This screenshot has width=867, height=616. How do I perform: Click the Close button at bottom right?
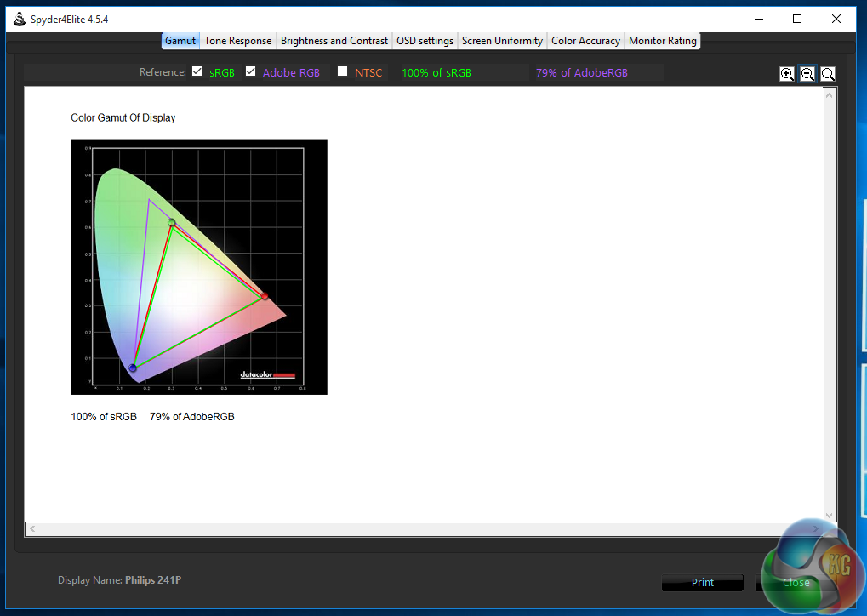click(796, 583)
